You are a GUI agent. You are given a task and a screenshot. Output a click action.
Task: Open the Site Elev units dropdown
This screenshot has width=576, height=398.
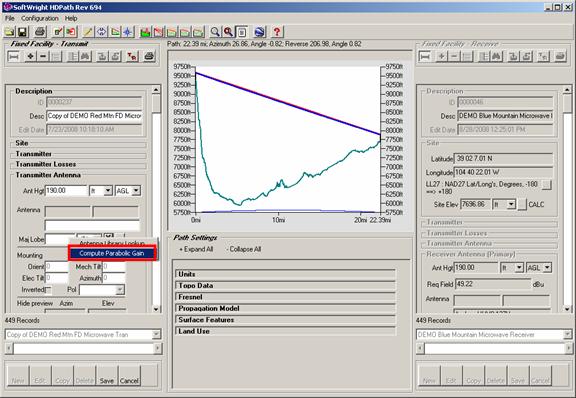511,204
